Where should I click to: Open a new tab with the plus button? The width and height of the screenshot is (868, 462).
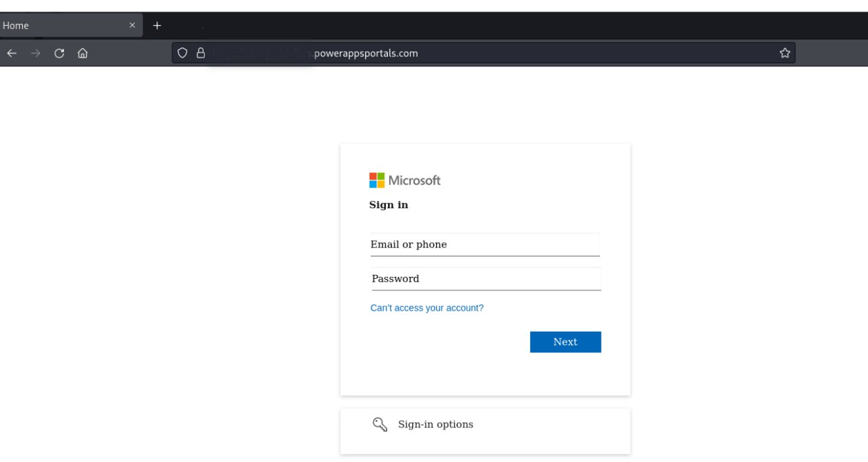pyautogui.click(x=157, y=25)
